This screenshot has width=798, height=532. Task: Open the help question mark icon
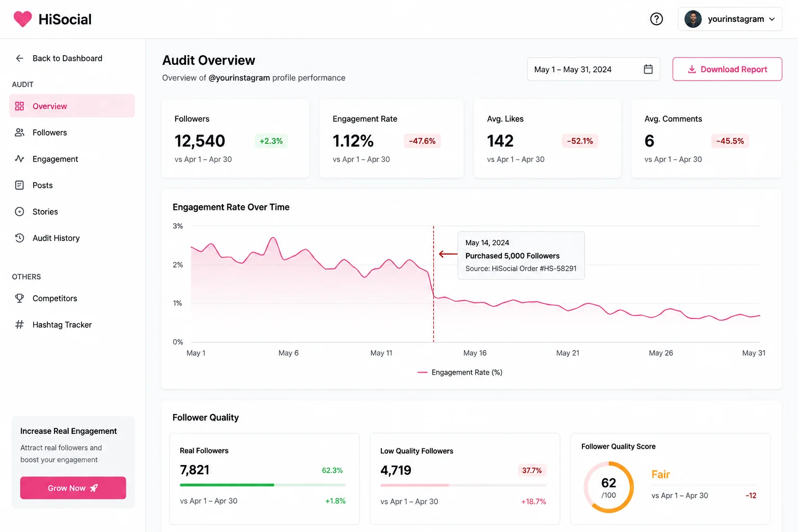(x=656, y=19)
